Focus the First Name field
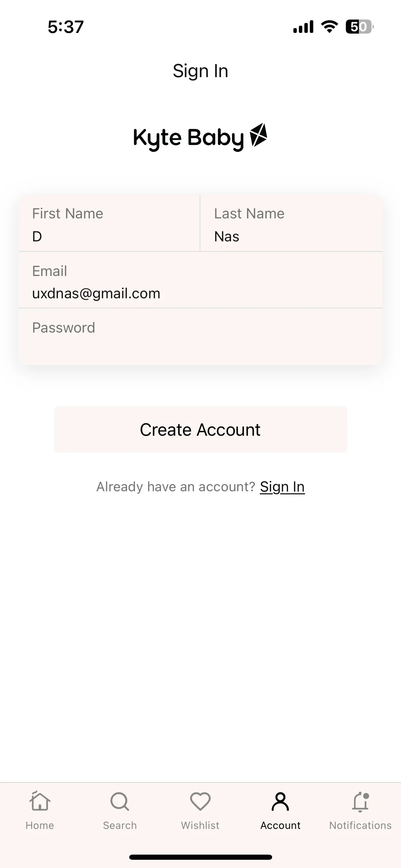Image resolution: width=401 pixels, height=868 pixels. click(109, 223)
